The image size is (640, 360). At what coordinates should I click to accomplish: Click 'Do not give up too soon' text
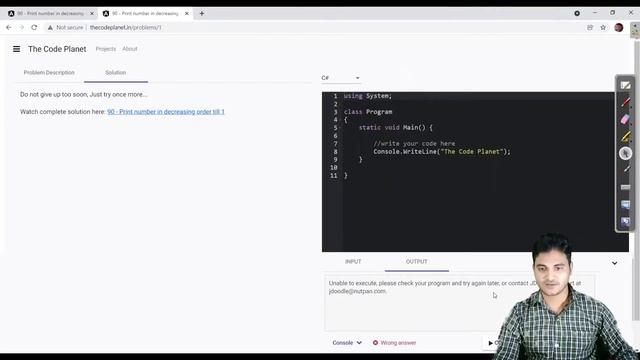83,94
